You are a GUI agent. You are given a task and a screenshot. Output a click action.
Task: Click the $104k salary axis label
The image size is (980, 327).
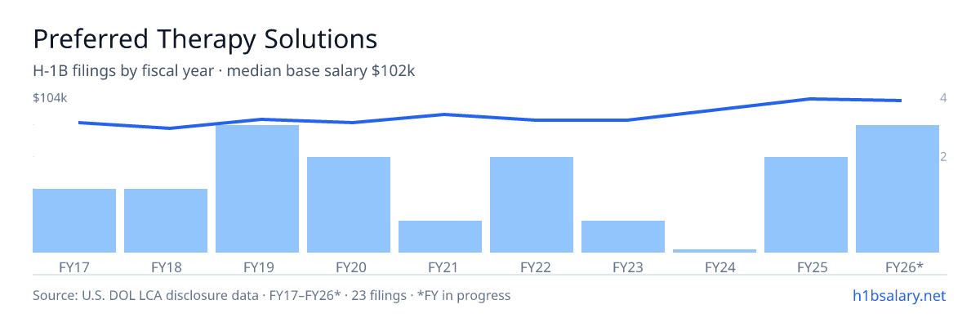coord(50,98)
